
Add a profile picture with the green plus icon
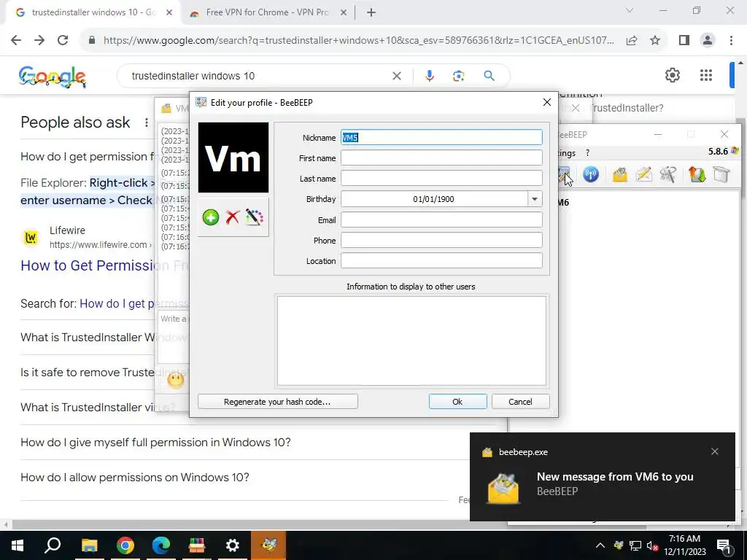211,217
